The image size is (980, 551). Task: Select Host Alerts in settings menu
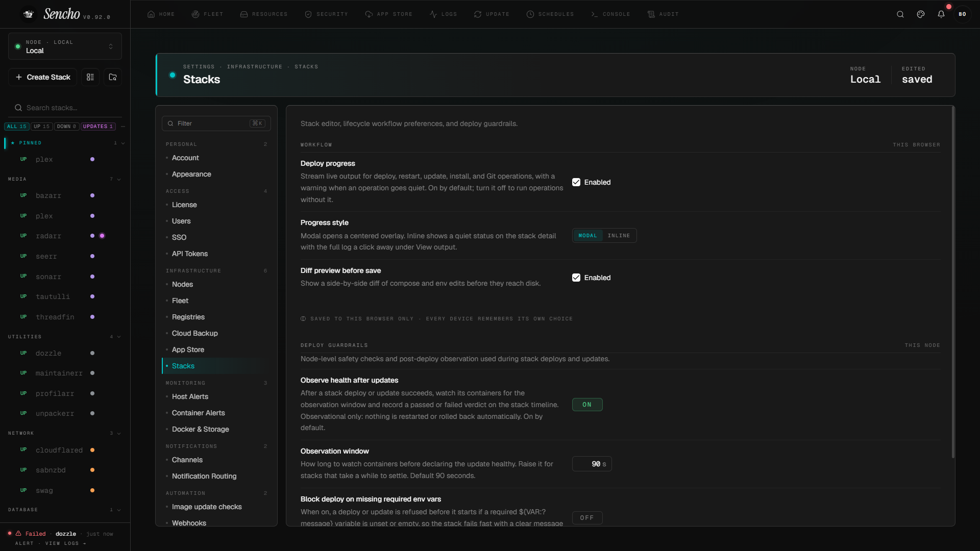click(190, 396)
